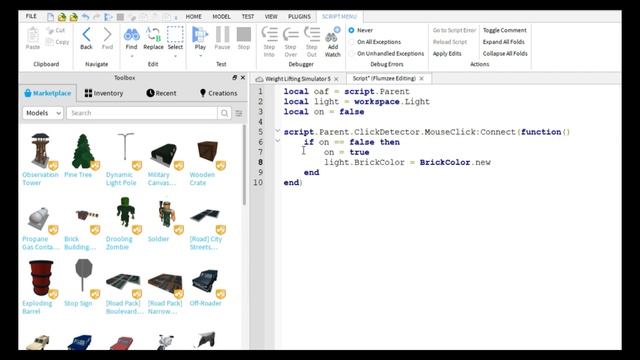Click Add Watch in Debugger
This screenshot has height=360, width=640.
click(x=333, y=42)
